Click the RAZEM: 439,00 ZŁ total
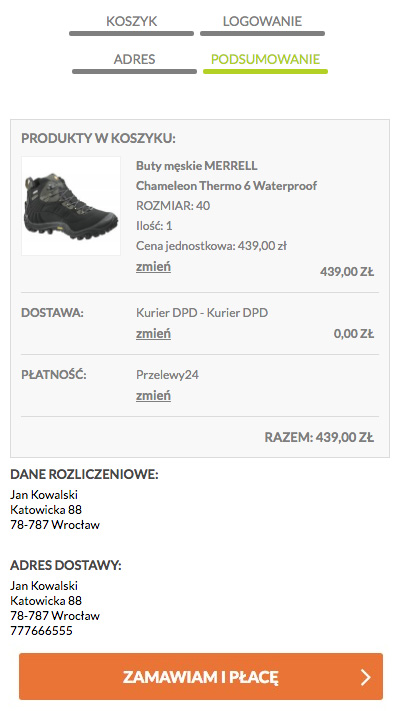Viewport: 400px width, 711px height. [x=319, y=438]
